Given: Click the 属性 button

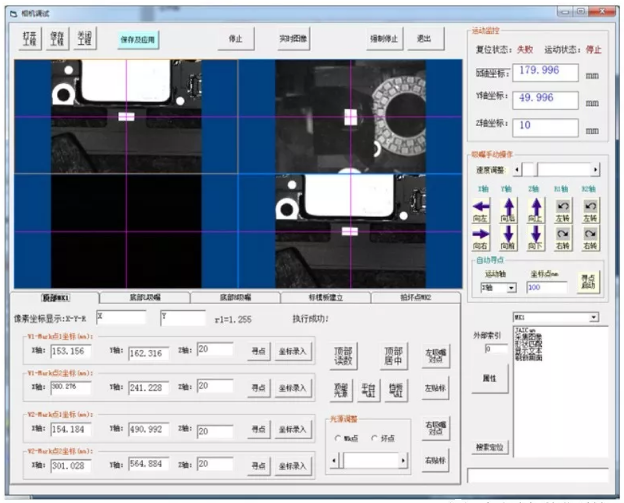Looking at the screenshot, I should tap(490, 379).
